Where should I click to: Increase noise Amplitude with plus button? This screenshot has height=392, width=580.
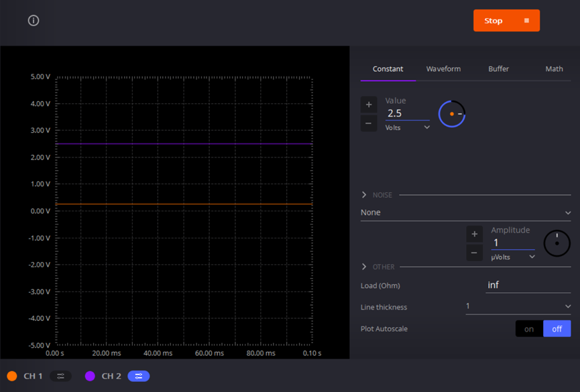coord(475,234)
